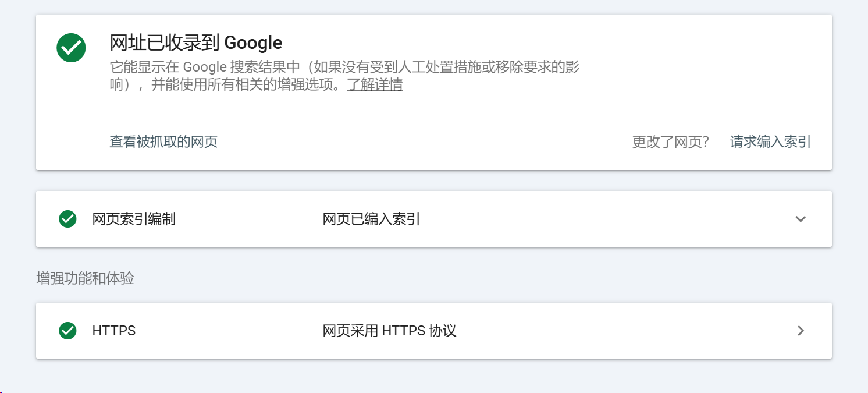868x393 pixels.
Task: Click the green check icon beside "网址已收录到 Google"
Action: point(70,47)
